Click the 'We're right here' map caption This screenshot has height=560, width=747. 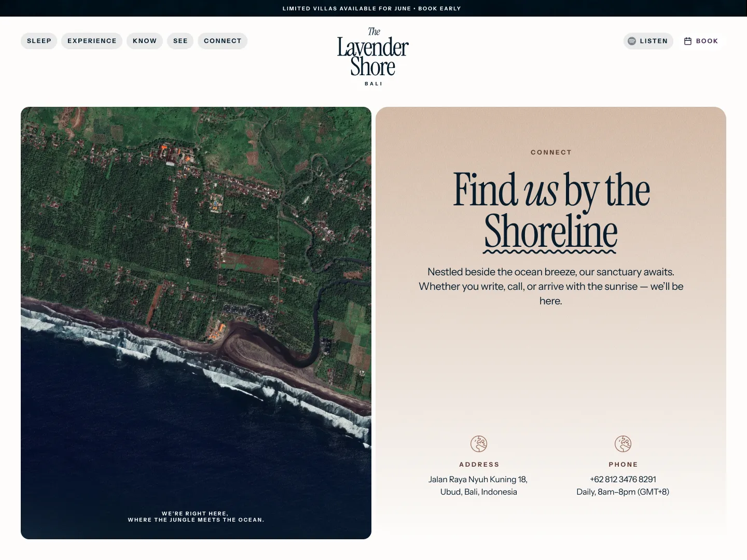[196, 516]
